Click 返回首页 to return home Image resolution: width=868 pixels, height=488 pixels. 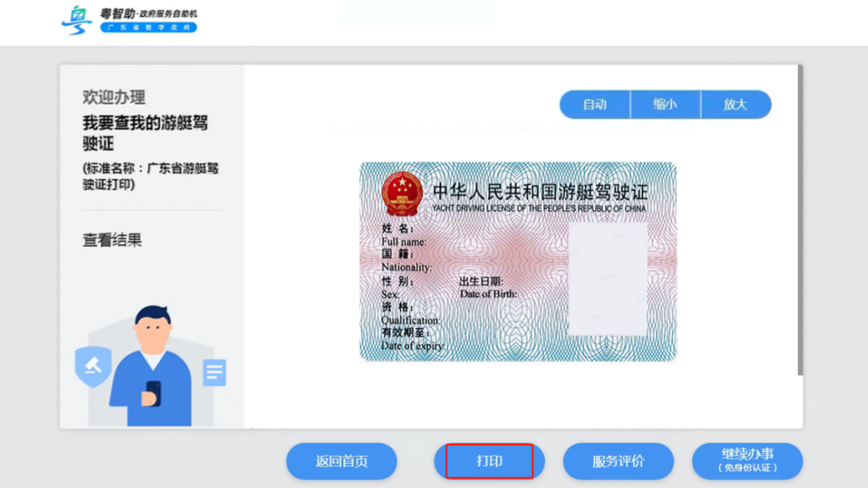341,461
